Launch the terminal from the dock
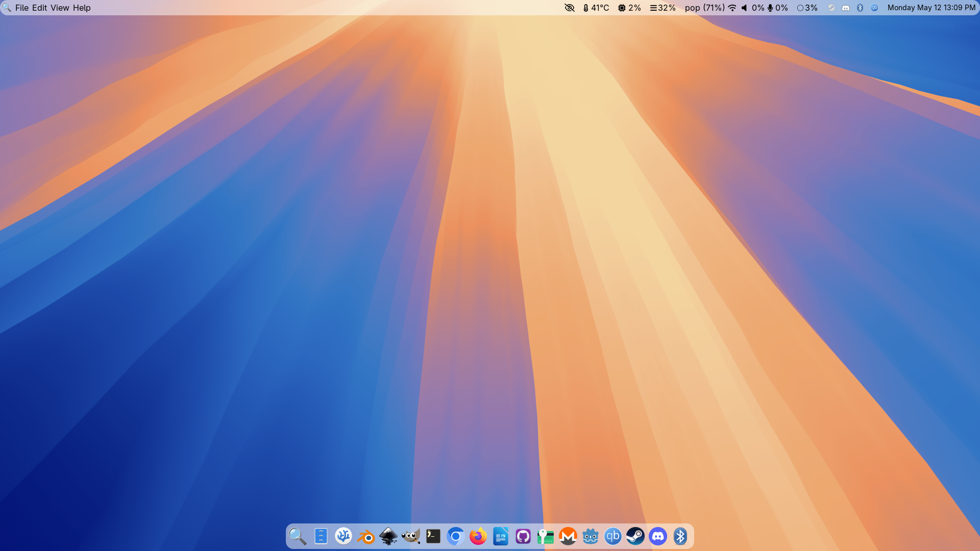 click(x=433, y=536)
